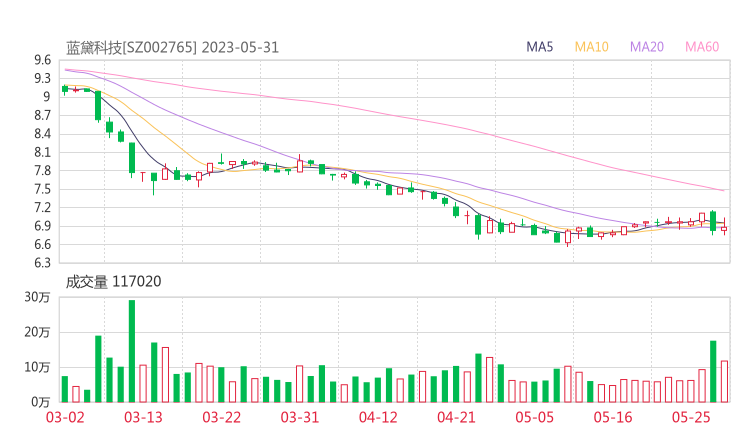The image size is (740, 440).
Task: Click the 6.3 price axis label
Action: pos(42,262)
